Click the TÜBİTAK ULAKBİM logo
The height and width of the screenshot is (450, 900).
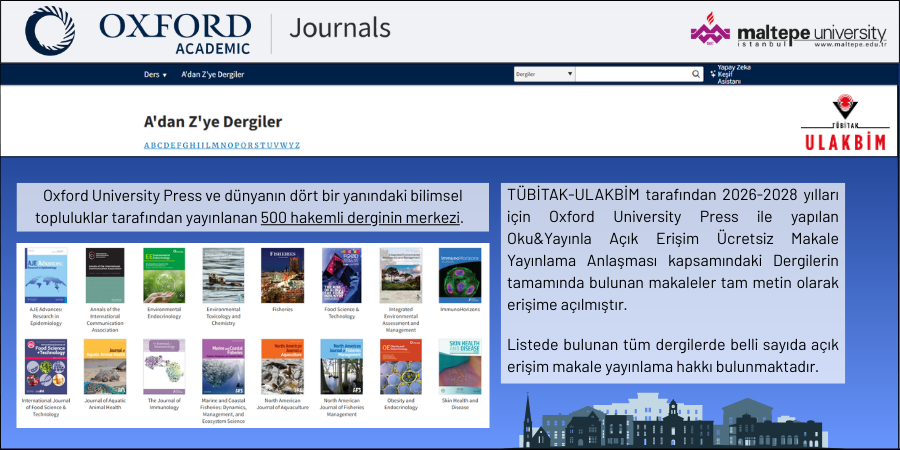[844, 122]
